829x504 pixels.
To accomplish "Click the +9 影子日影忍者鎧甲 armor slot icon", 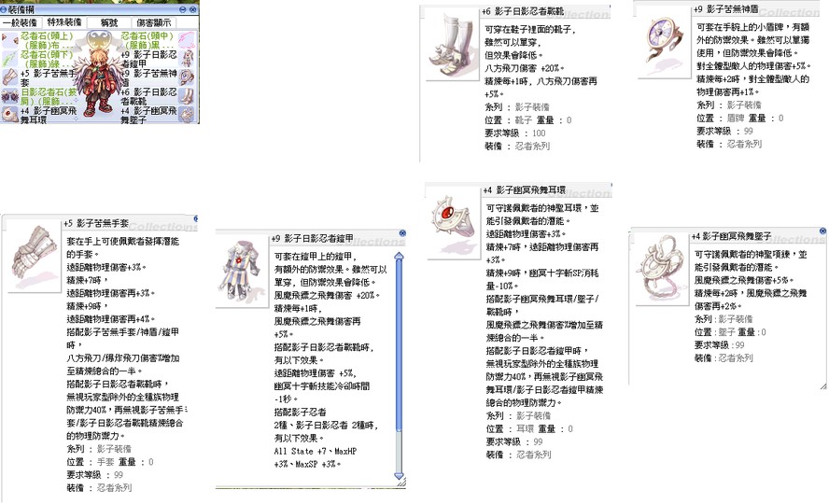I will click(187, 59).
